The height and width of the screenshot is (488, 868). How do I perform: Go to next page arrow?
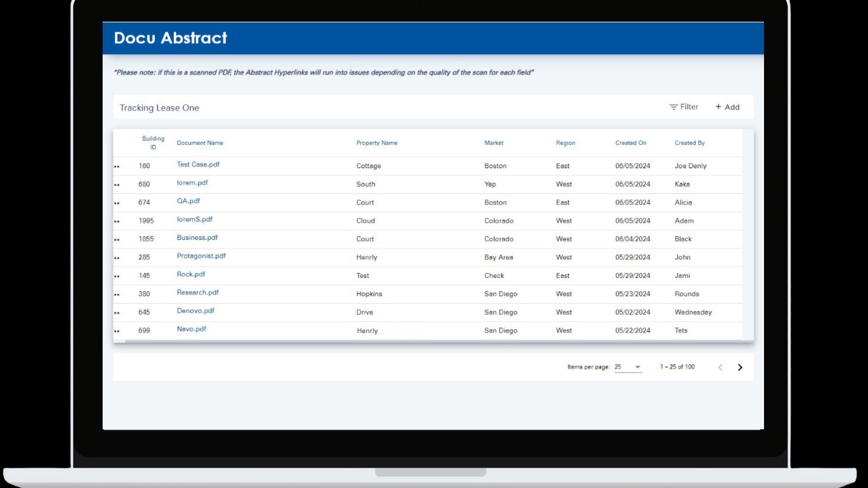740,367
